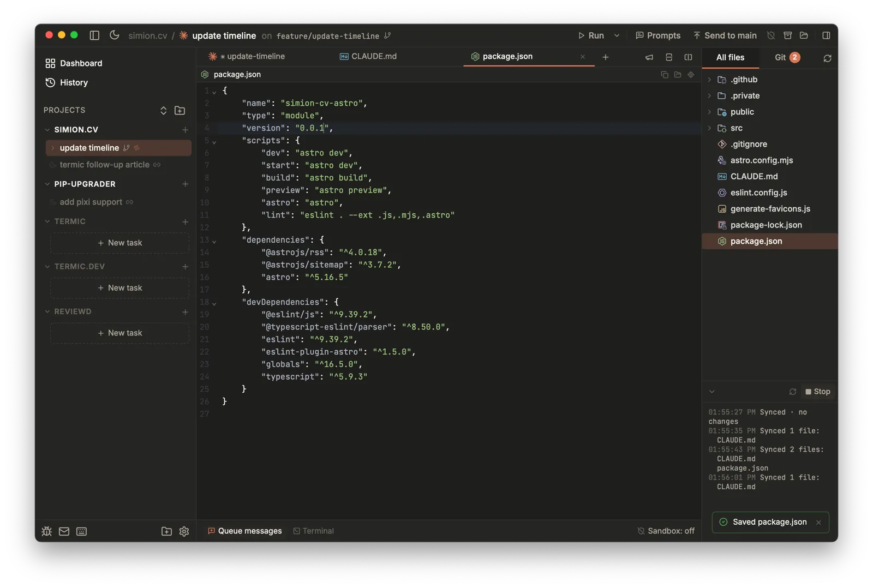
Task: Click the reveal folder icon in breadcrumb bar
Action: pyautogui.click(x=678, y=75)
